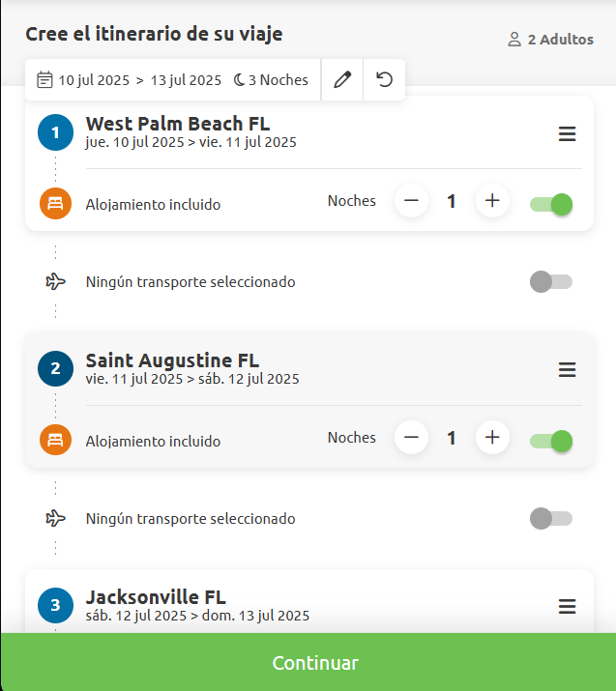Click the airplane icon below Saint Augustine

[x=56, y=518]
